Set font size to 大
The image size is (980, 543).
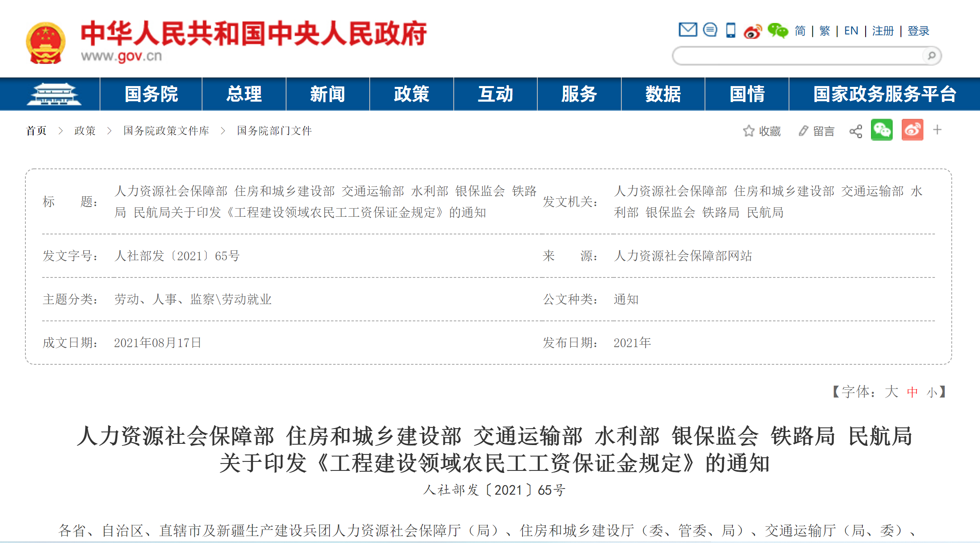pyautogui.click(x=891, y=392)
